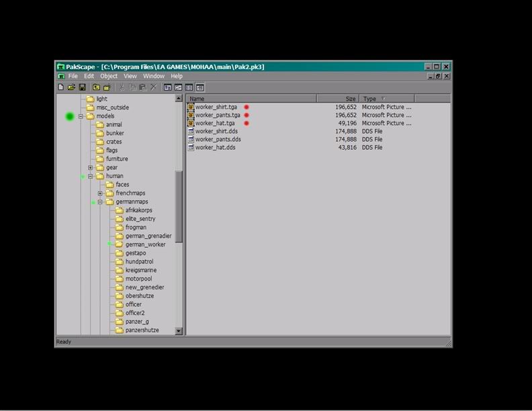
Task: Select the german_grenadier folder
Action: (148, 236)
